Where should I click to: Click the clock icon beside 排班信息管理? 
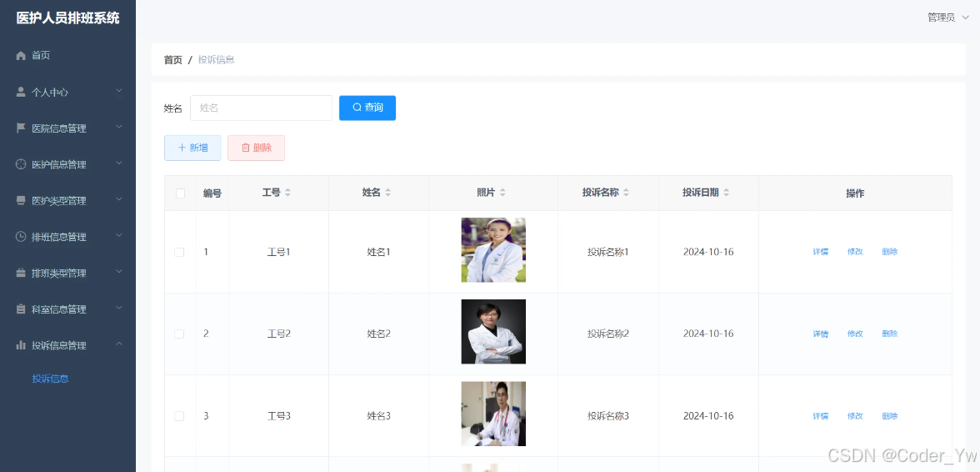[x=21, y=237]
